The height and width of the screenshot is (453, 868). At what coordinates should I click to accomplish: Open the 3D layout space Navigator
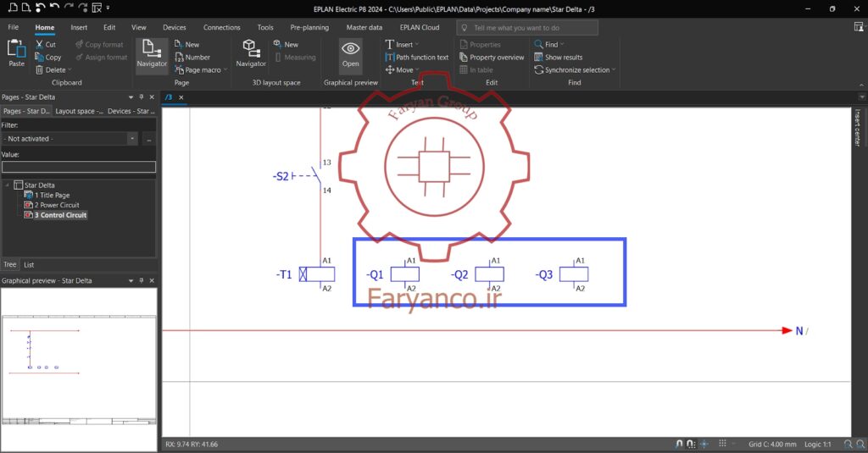251,54
